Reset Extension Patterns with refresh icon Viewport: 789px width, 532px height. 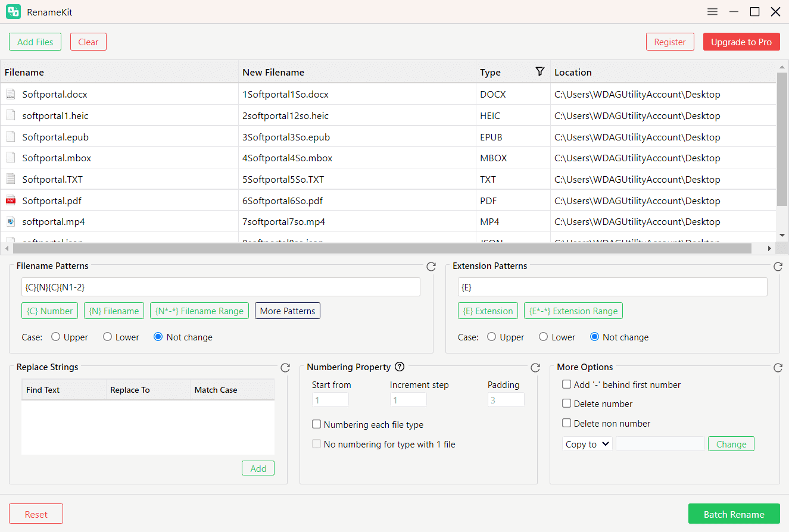[778, 267]
